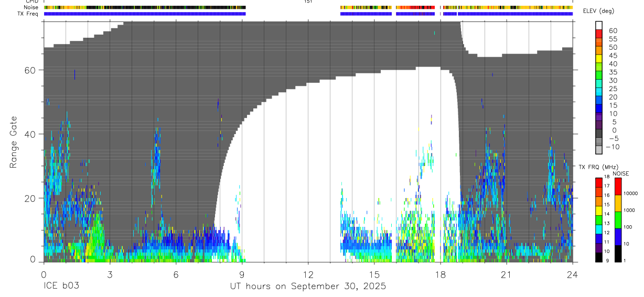Click the black bottom swatch of NOISE legend
Image resolution: width=644 pixels, height=297 pixels.
point(618,254)
